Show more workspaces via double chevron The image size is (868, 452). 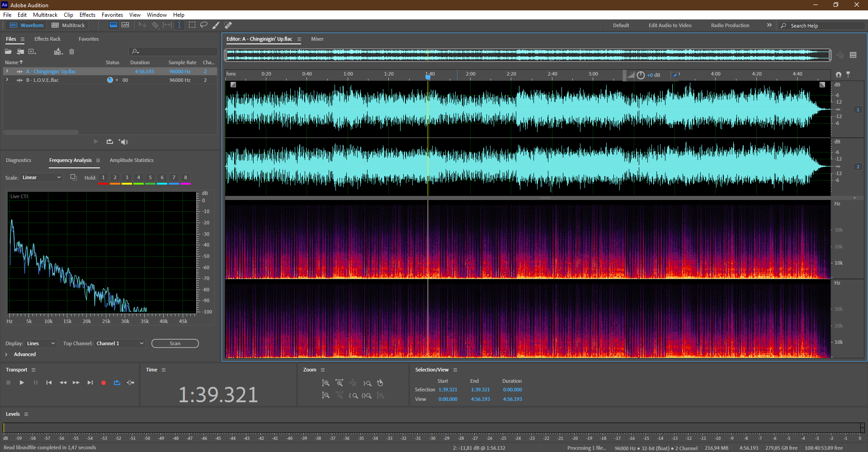(769, 25)
